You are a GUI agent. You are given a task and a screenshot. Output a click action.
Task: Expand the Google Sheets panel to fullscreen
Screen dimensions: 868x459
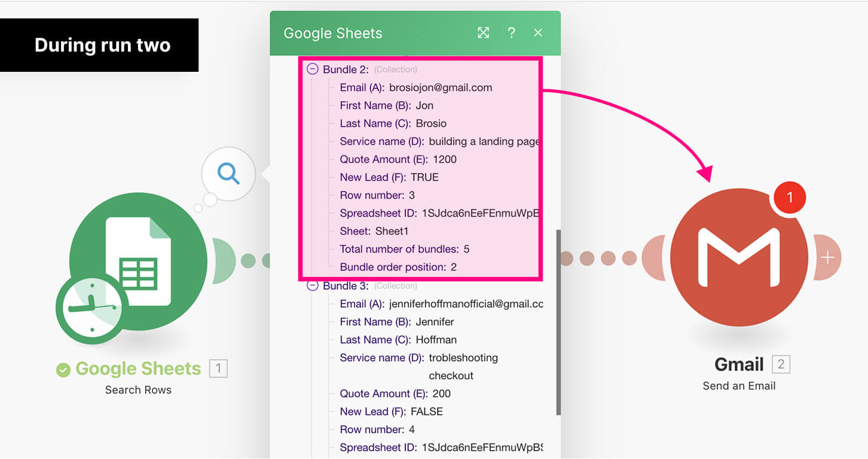[x=483, y=33]
